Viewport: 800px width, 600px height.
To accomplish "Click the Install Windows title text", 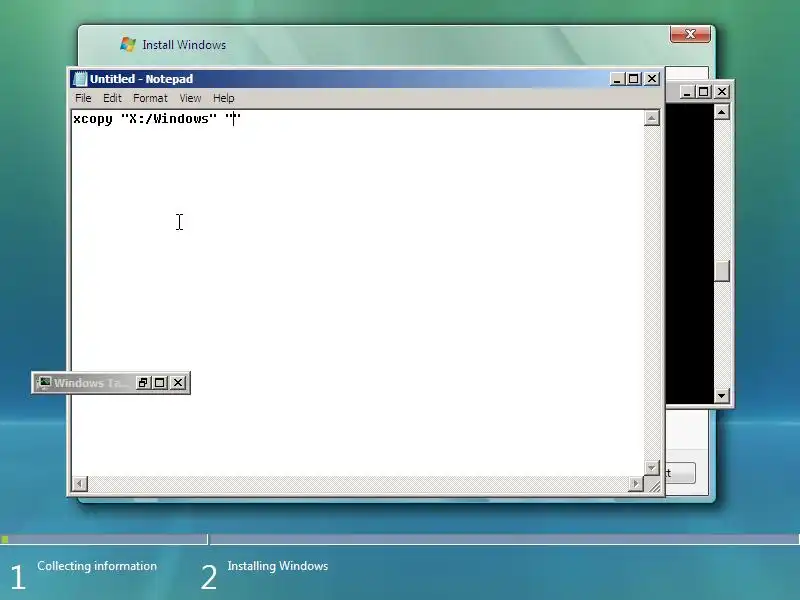I will click(x=184, y=45).
